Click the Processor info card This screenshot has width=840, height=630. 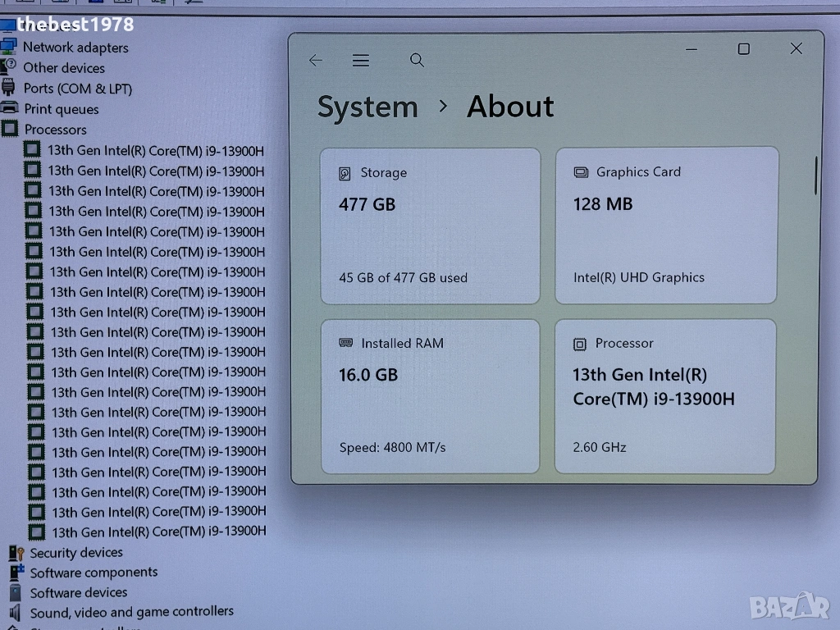coord(665,396)
